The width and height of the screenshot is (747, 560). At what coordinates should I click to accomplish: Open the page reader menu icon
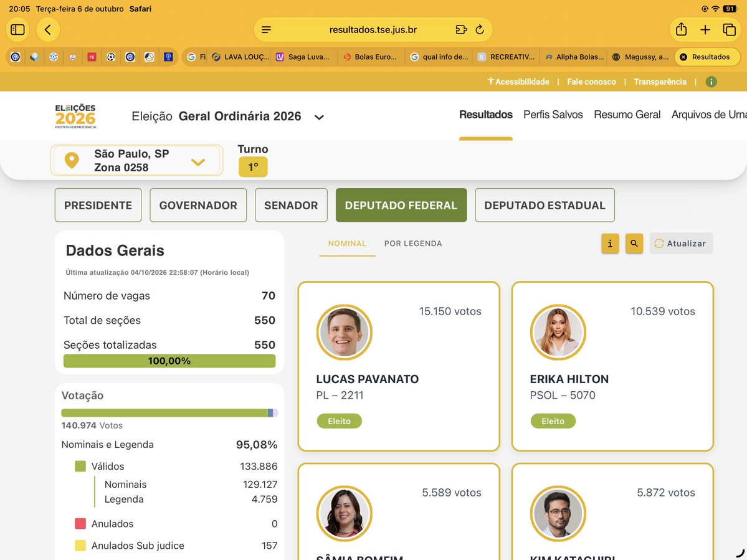[266, 29]
